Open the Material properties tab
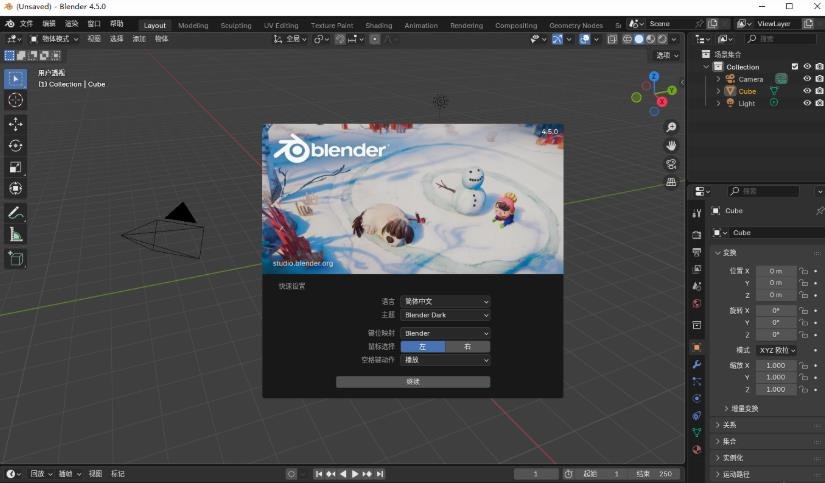This screenshot has height=483, width=825. point(697,449)
